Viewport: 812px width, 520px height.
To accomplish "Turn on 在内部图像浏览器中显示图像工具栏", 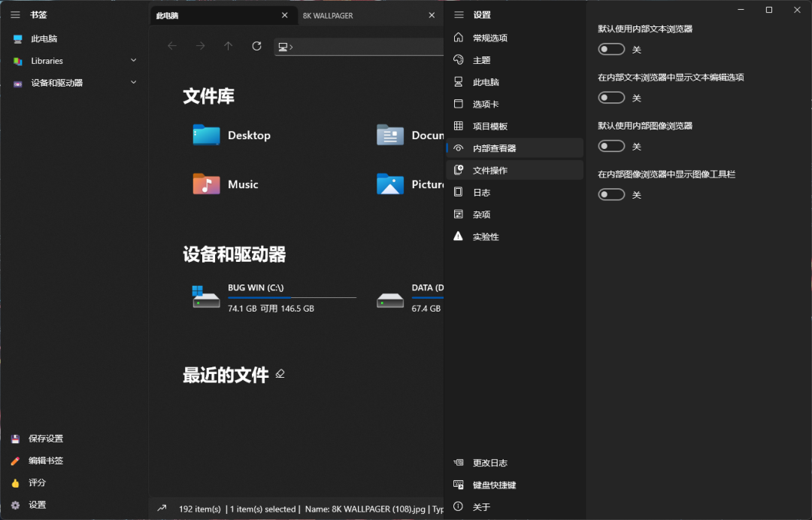I will click(611, 194).
